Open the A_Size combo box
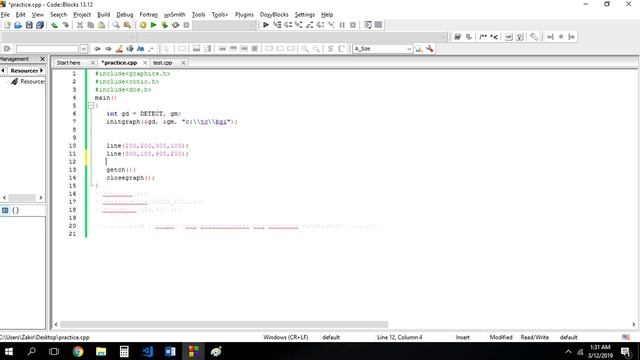This screenshot has width=640, height=360. point(382,49)
